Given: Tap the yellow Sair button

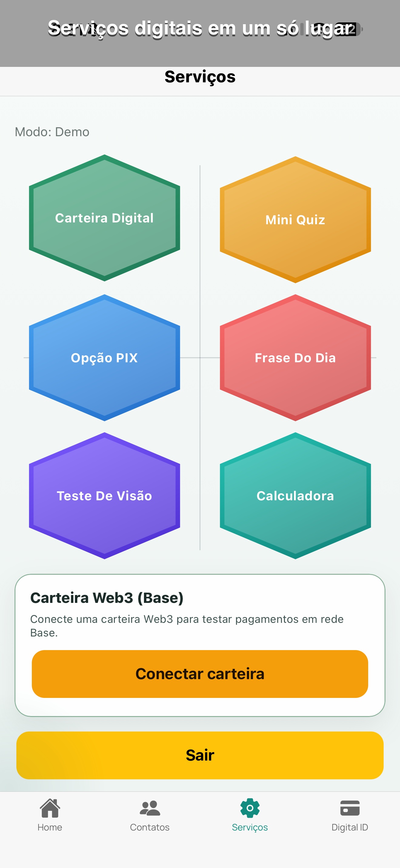Looking at the screenshot, I should tap(200, 755).
